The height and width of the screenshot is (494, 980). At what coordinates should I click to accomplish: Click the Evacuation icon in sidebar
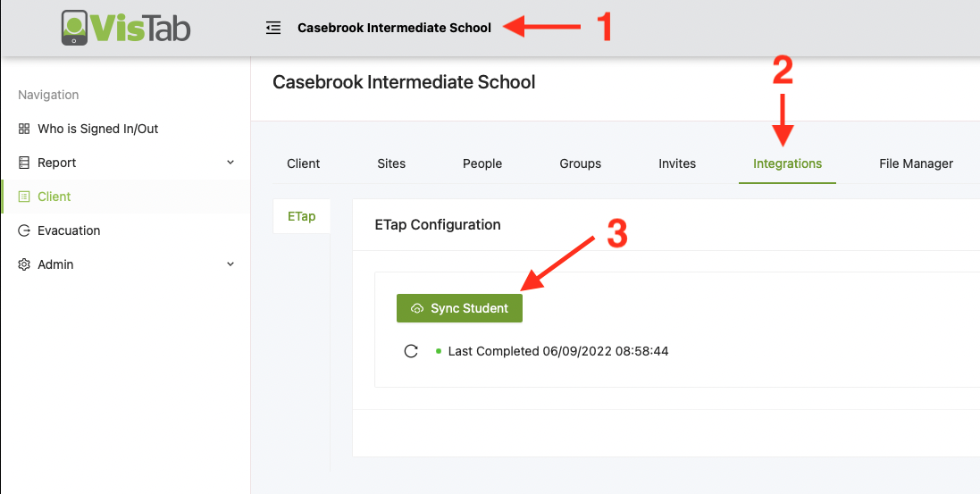[24, 230]
